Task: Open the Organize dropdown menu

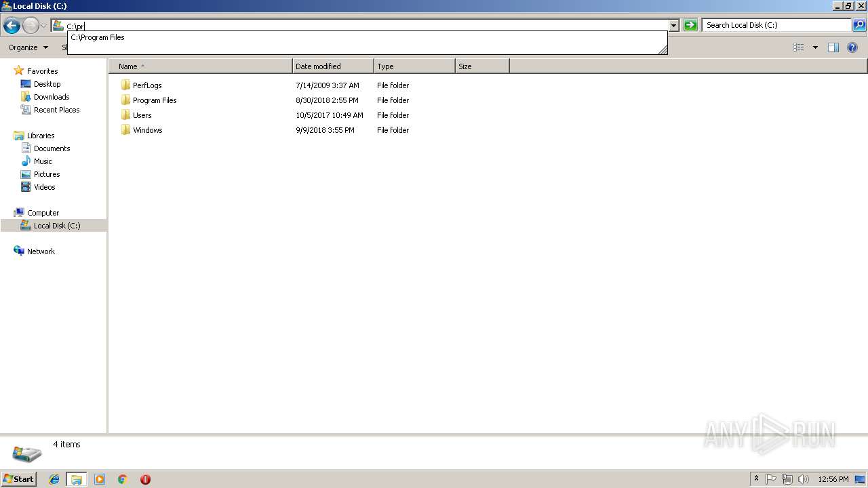Action: pyautogui.click(x=28, y=47)
